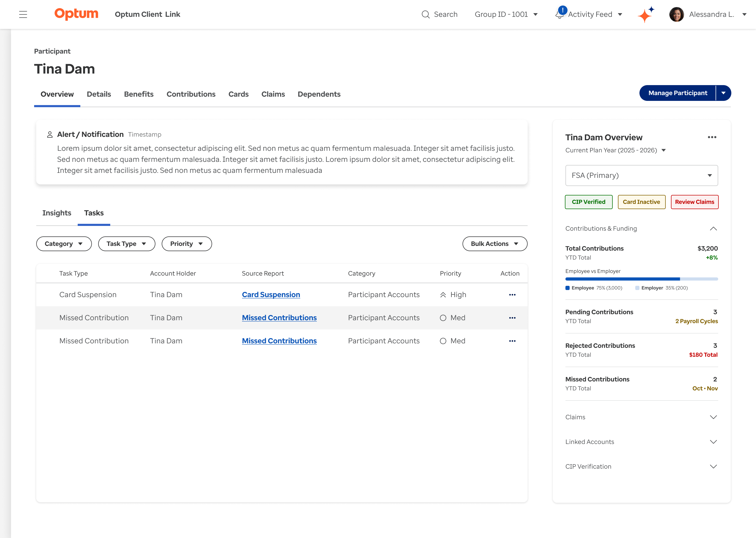Open the Tina Dam Overview ellipsis menu
Viewport: 756px width, 538px height.
(712, 137)
